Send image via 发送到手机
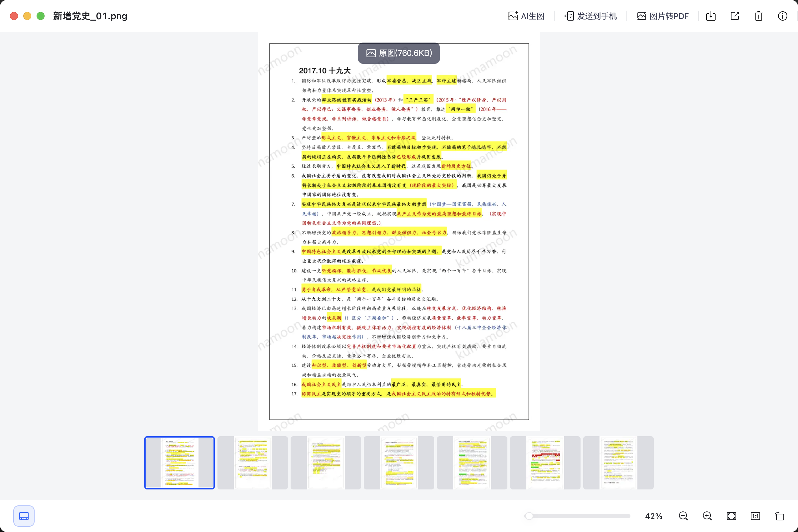Image resolution: width=798 pixels, height=532 pixels. click(x=591, y=16)
